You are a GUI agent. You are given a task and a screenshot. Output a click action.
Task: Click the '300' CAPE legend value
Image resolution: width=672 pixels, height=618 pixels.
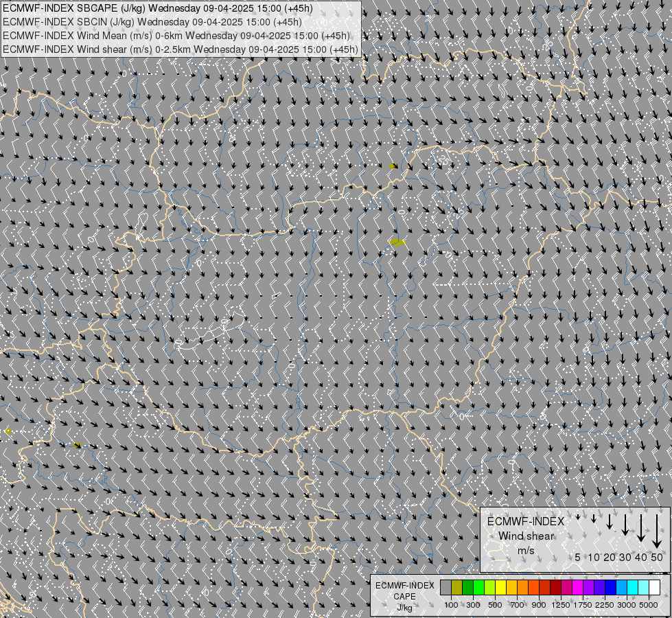pos(473,605)
